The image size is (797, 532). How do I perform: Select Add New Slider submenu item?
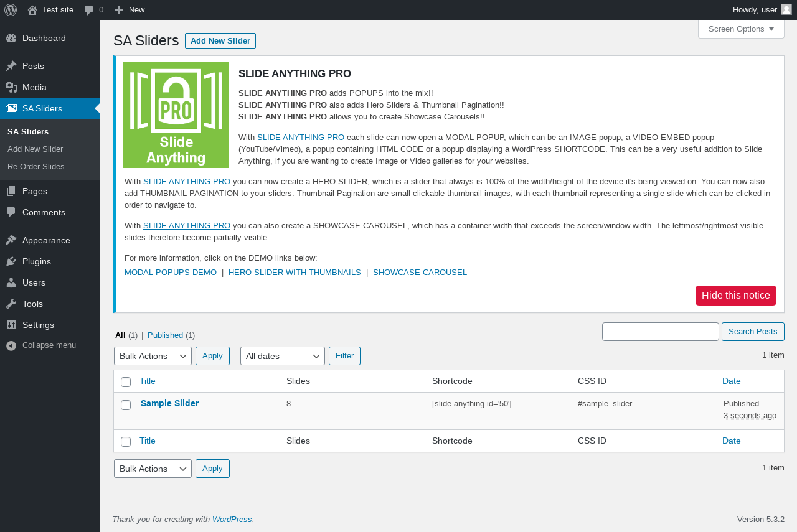tap(35, 149)
